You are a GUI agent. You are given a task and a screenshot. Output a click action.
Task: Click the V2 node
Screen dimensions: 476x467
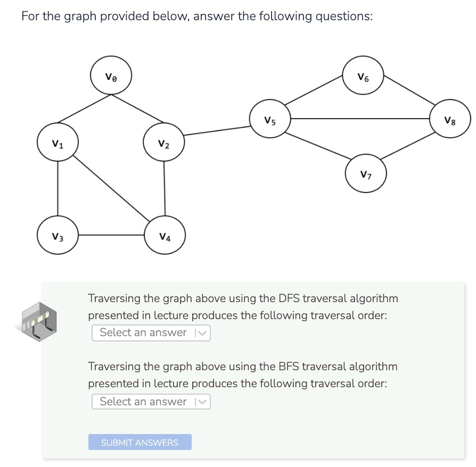pos(165,142)
